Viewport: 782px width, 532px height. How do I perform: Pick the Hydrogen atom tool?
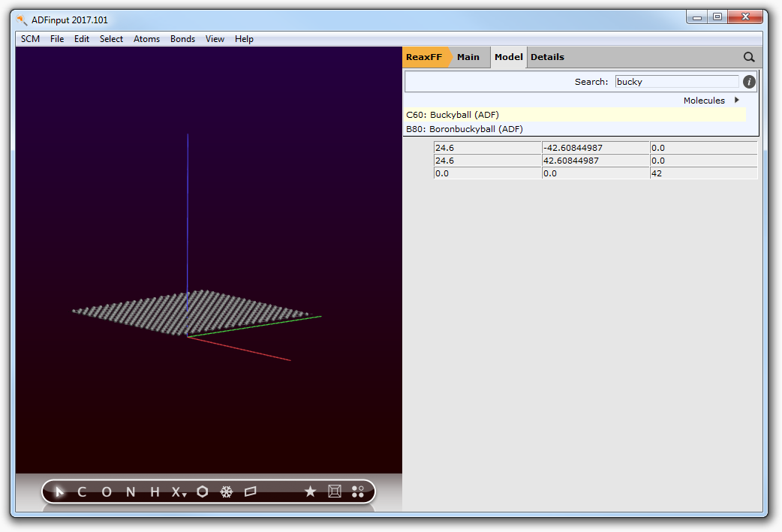(x=155, y=492)
